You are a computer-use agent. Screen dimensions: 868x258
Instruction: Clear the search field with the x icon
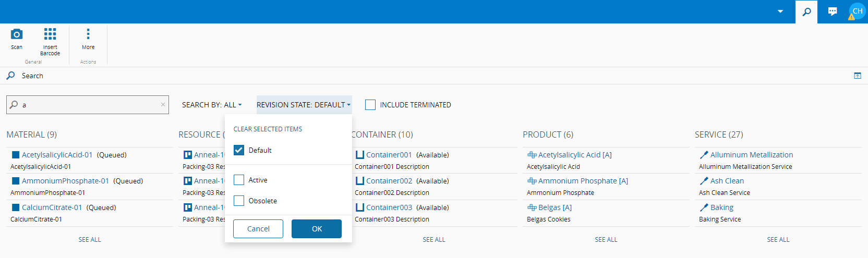tap(163, 105)
